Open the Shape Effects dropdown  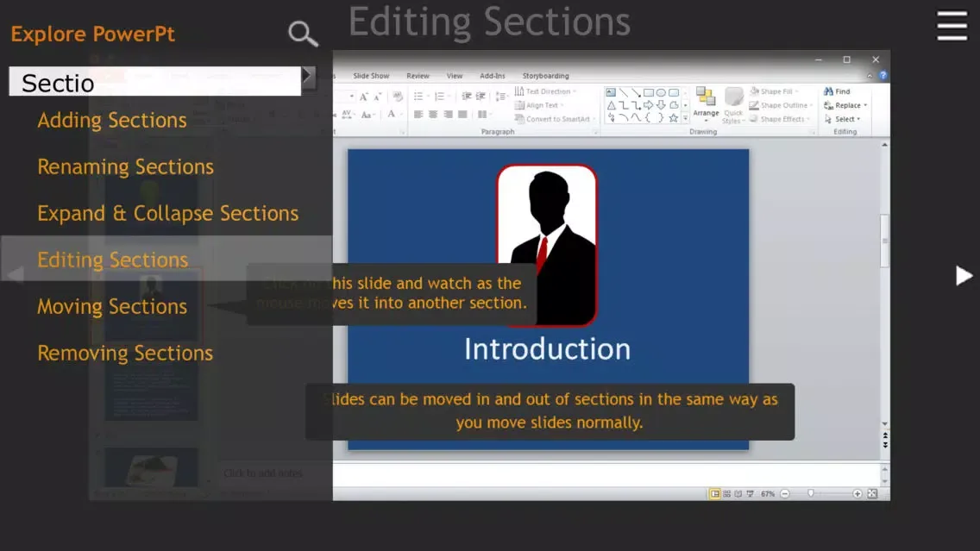pos(779,119)
